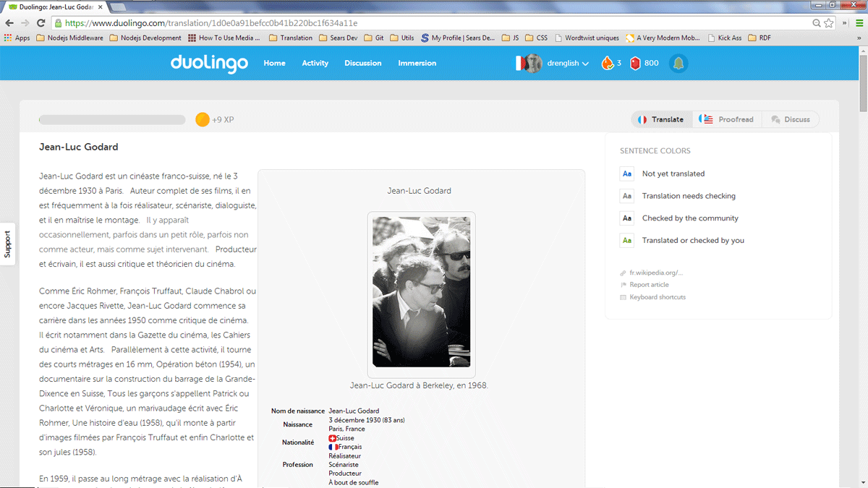Open the fr.wikipedia.org source link
Screen dimensions: 868x488
click(x=655, y=273)
